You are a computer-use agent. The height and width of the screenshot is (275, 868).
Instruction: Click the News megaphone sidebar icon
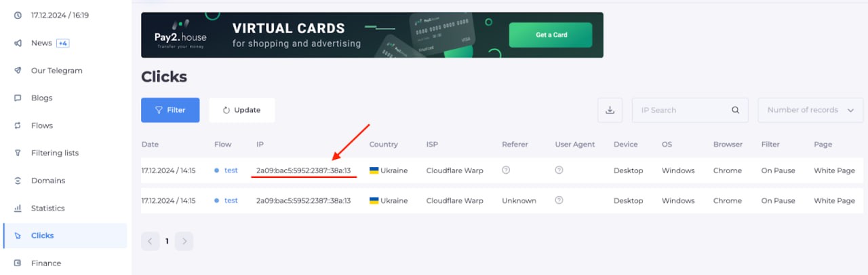pyautogui.click(x=18, y=43)
